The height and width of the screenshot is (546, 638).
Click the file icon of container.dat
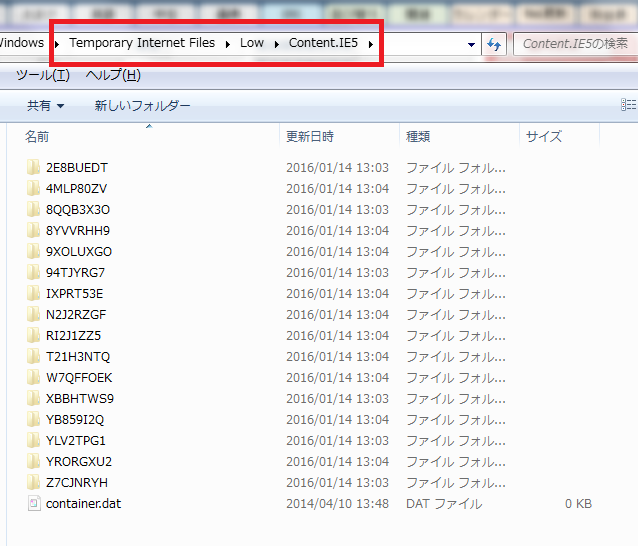click(x=34, y=503)
